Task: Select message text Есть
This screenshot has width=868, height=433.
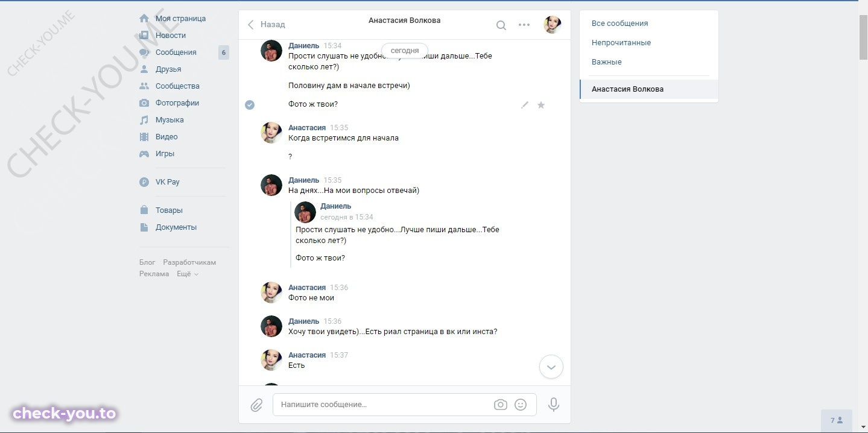Action: point(297,365)
